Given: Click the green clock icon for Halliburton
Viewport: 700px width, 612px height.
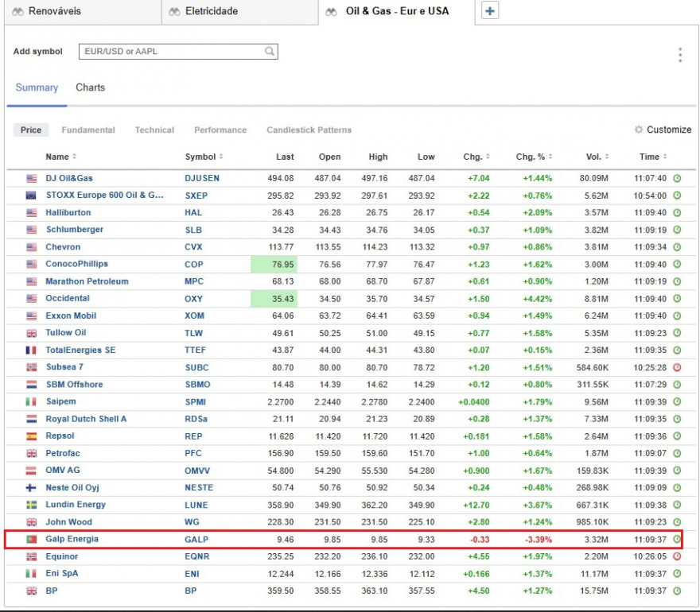Looking at the screenshot, I should click(x=677, y=213).
